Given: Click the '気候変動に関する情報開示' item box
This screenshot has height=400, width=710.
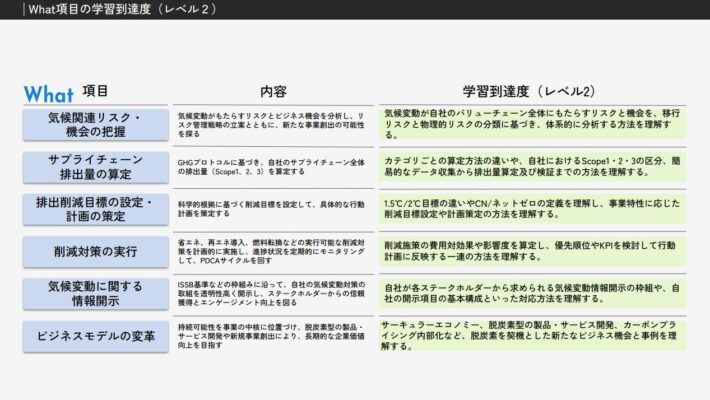Looking at the screenshot, I should (x=95, y=292).
